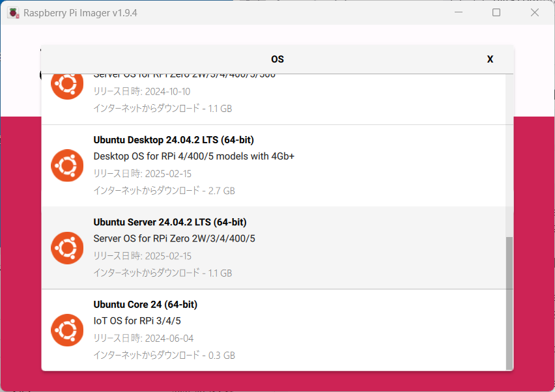The image size is (555, 392).
Task: Click the Ubuntu logo of the 2024-10-10 server entry
Action: coord(67,85)
